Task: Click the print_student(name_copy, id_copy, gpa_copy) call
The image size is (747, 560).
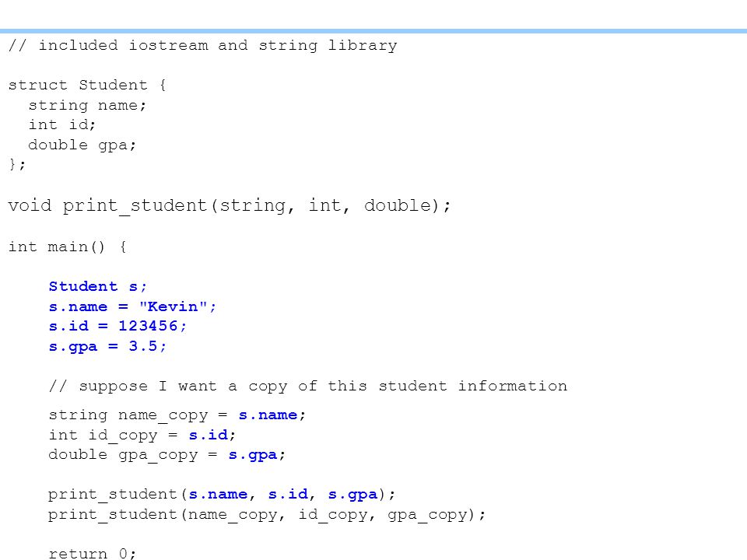Action: click(267, 514)
